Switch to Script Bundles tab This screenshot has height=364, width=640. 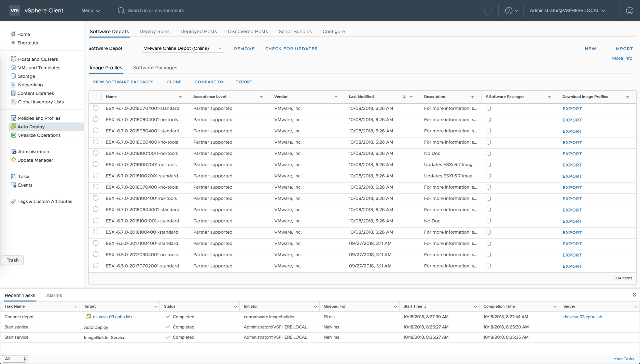[x=295, y=31]
